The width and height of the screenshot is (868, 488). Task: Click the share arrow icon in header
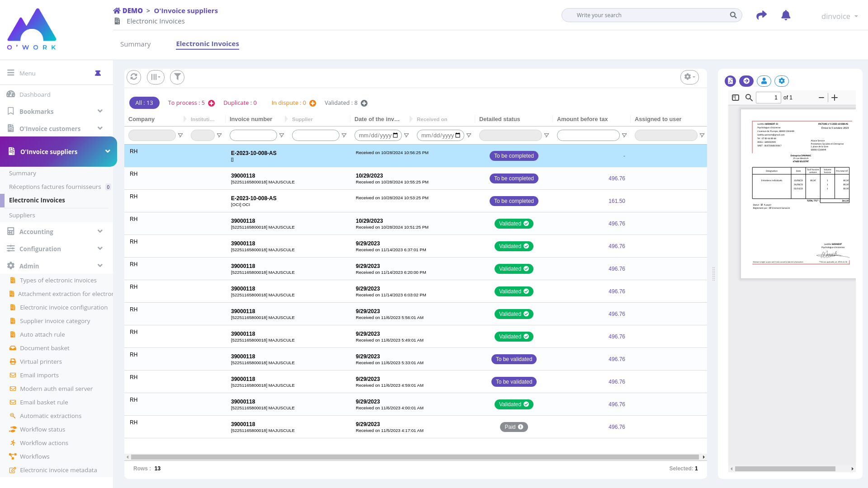(x=761, y=15)
